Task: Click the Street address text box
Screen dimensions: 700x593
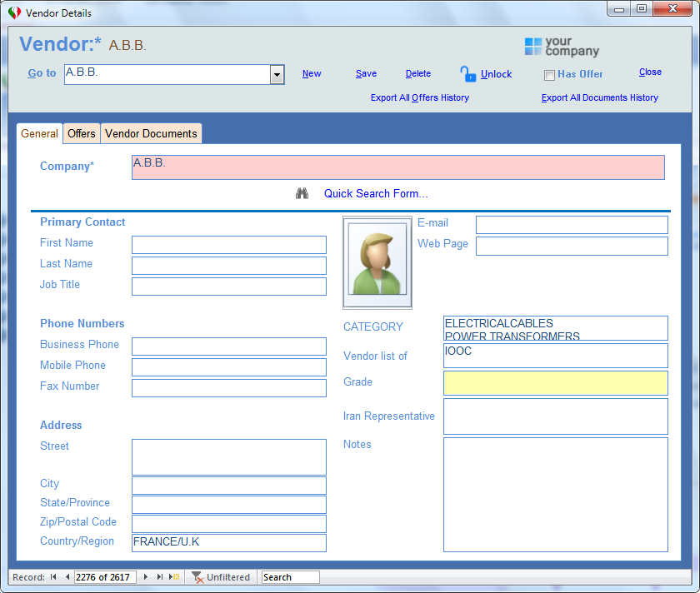Action: pos(229,457)
